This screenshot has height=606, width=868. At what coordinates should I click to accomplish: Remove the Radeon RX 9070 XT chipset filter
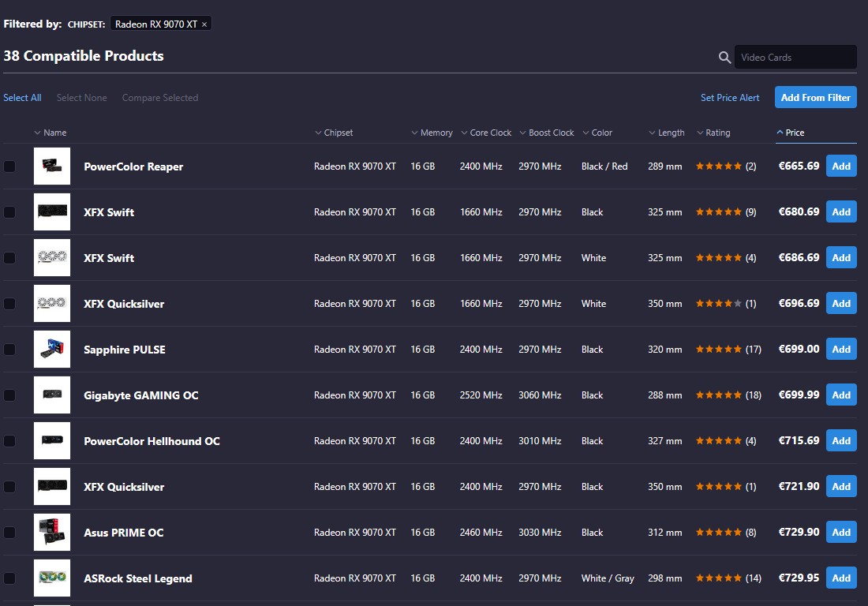(x=204, y=24)
